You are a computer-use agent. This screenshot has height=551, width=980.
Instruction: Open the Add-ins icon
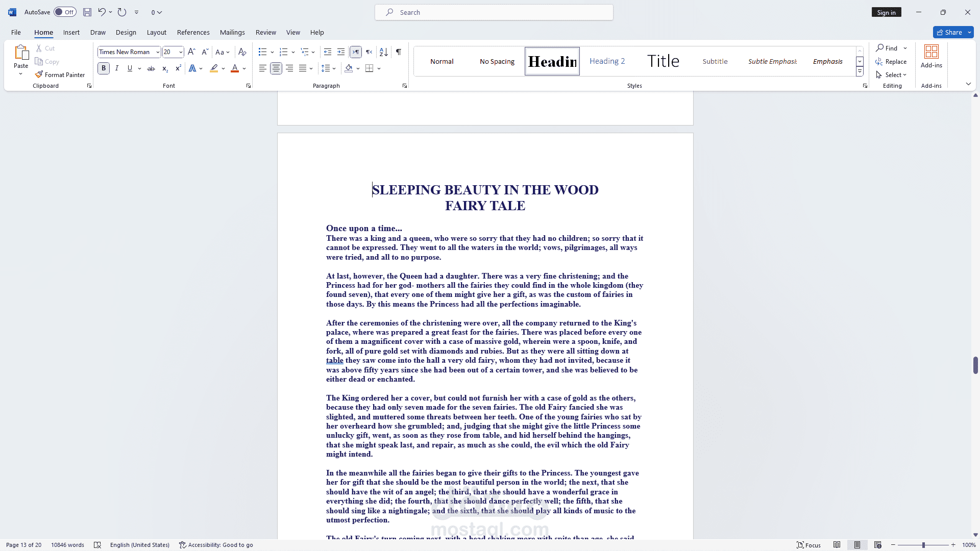pos(931,56)
